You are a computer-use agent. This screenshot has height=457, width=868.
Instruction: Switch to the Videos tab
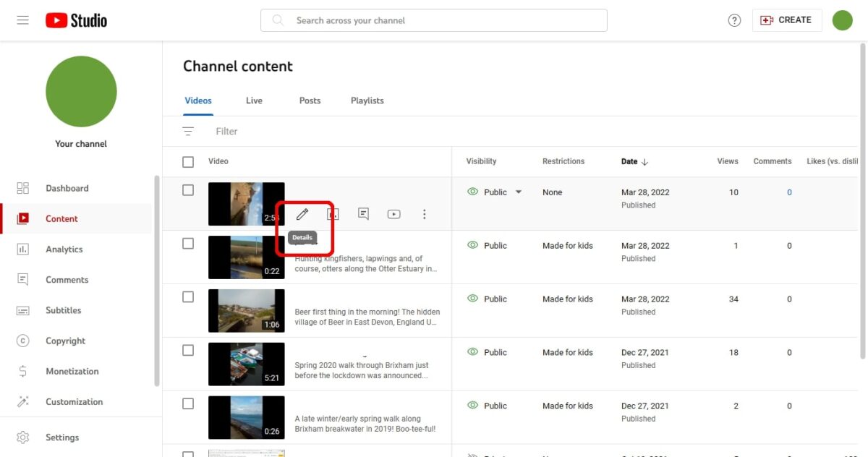pos(198,101)
